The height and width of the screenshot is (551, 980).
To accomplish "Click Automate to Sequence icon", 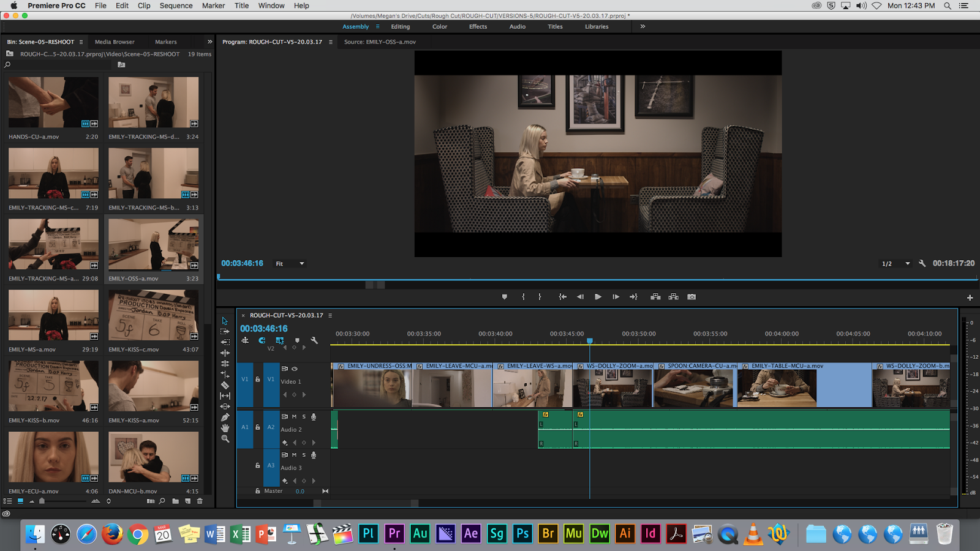I will pos(151,501).
